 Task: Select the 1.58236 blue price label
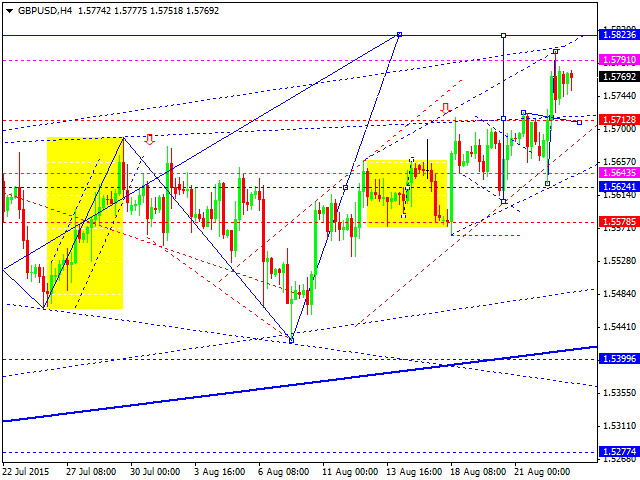pyautogui.click(x=619, y=35)
